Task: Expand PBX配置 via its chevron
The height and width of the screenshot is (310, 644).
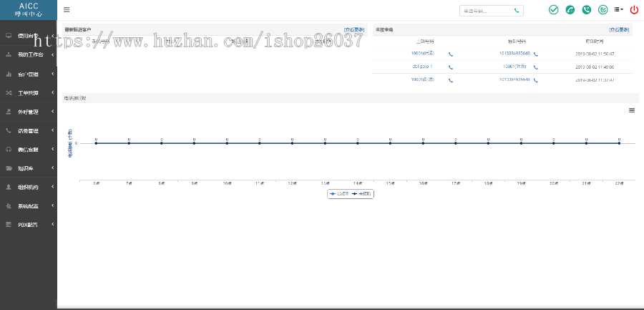Action: tap(53, 225)
